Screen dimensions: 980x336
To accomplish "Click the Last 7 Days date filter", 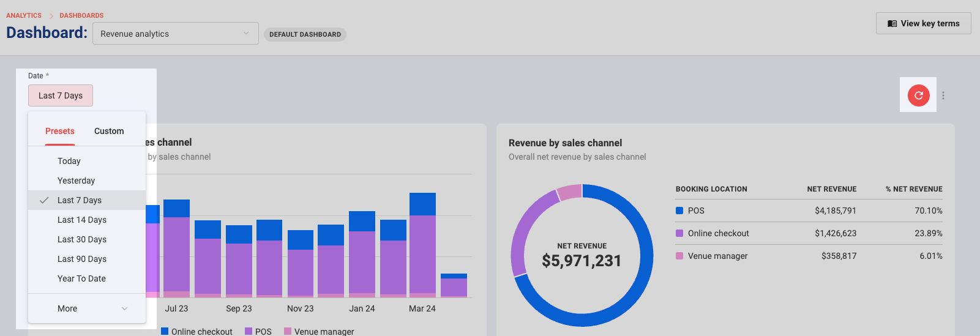I will (x=61, y=95).
